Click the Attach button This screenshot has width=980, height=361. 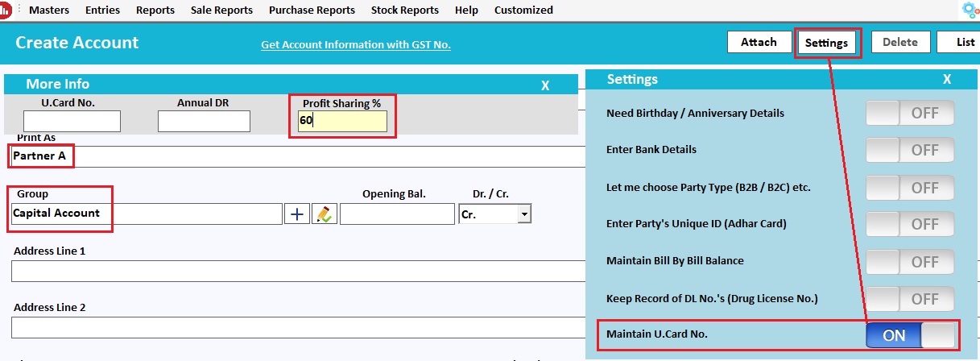(759, 42)
